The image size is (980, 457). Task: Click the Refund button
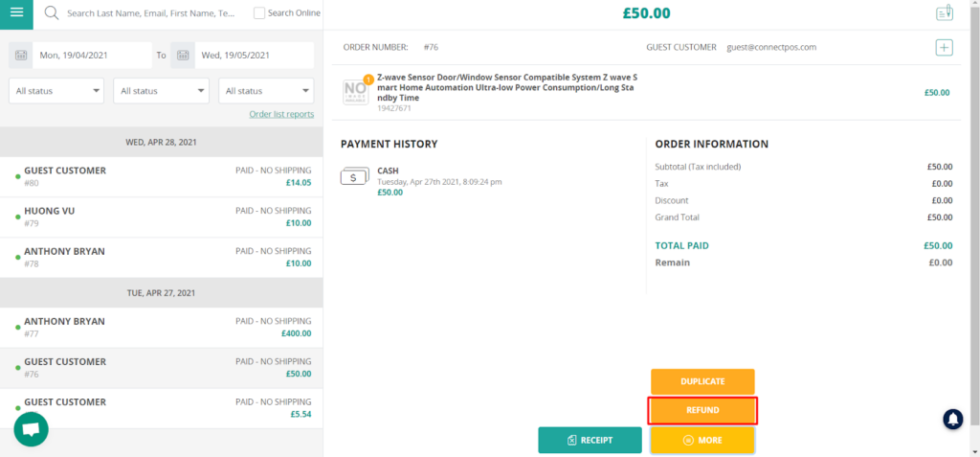point(702,410)
